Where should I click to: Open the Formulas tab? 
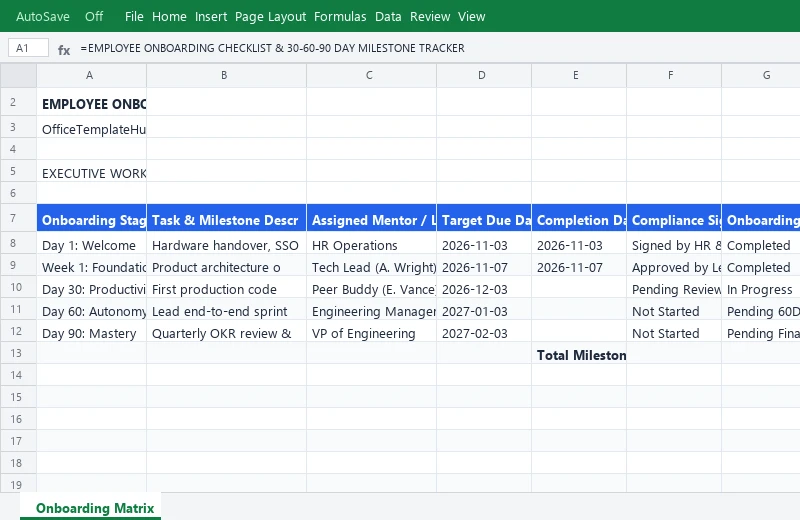(340, 16)
